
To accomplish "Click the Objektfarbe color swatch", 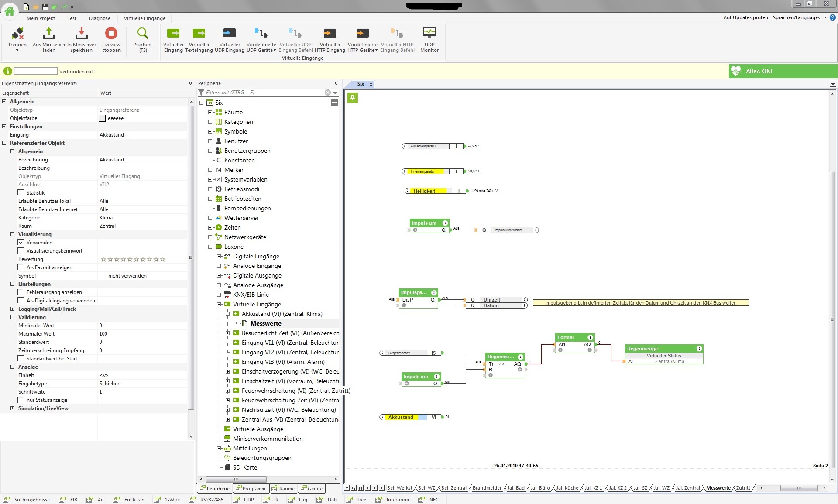I will tap(103, 118).
